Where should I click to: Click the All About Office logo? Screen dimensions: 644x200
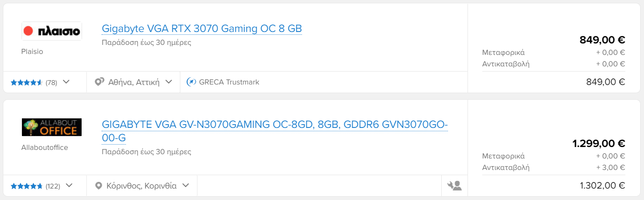[x=52, y=127]
